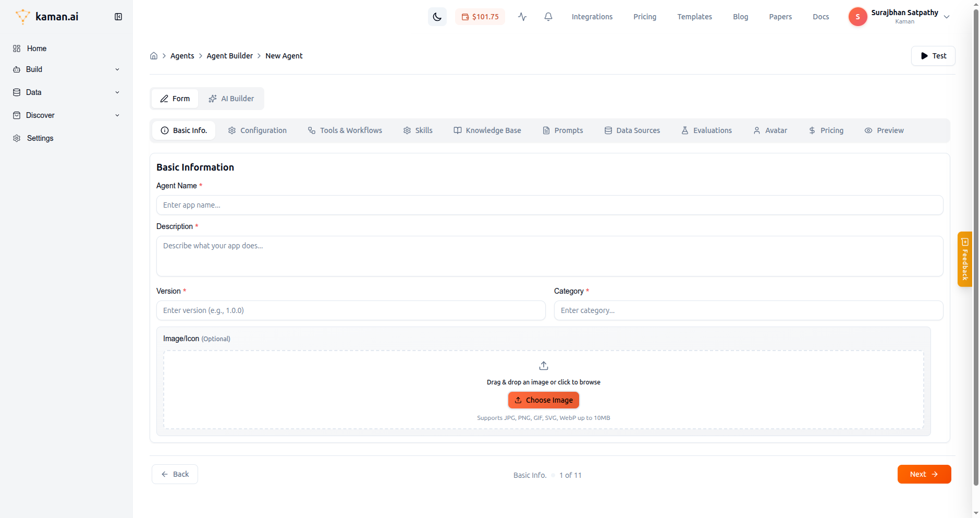Click the home breadcrumb icon
The width and height of the screenshot is (980, 518).
click(154, 56)
